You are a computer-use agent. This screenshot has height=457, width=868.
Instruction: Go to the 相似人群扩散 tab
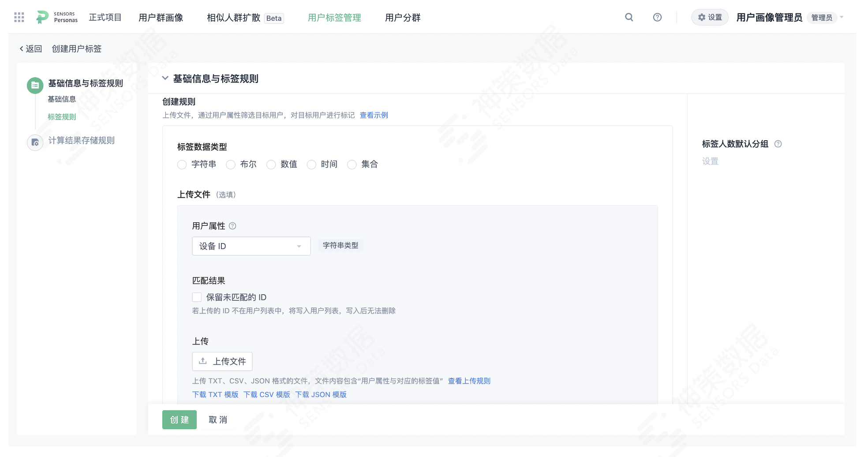tap(234, 17)
